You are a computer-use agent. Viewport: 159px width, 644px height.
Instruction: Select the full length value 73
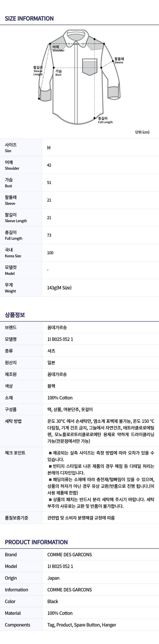[49, 235]
